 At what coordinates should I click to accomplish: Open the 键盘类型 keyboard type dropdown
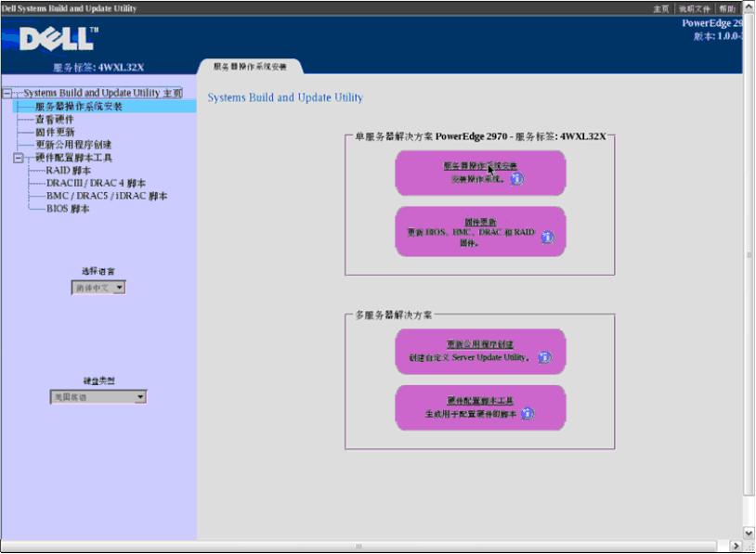tap(98, 397)
